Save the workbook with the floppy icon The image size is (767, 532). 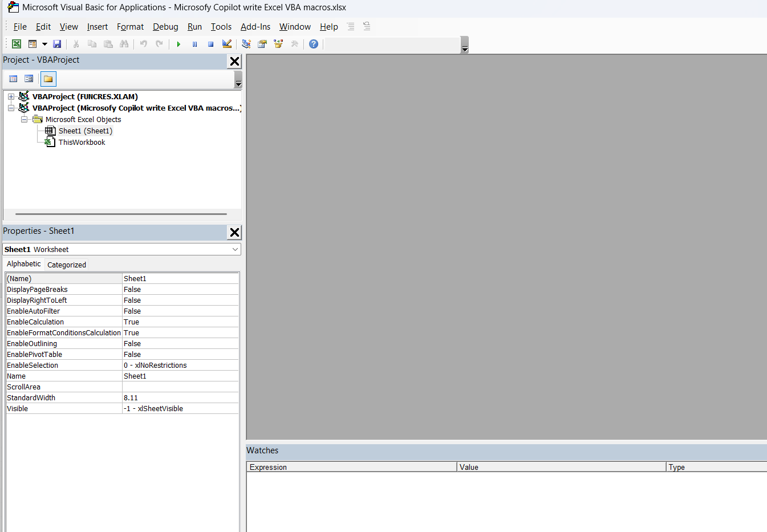click(57, 44)
